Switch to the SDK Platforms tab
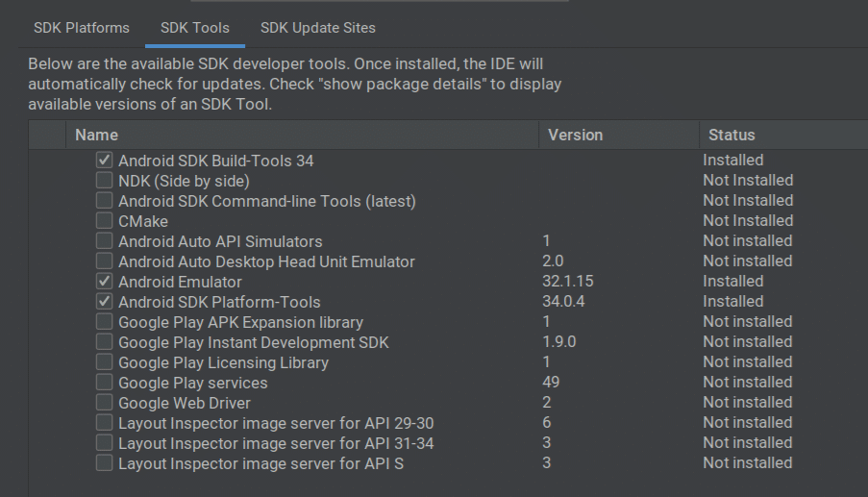The height and width of the screenshot is (497, 868). [82, 28]
